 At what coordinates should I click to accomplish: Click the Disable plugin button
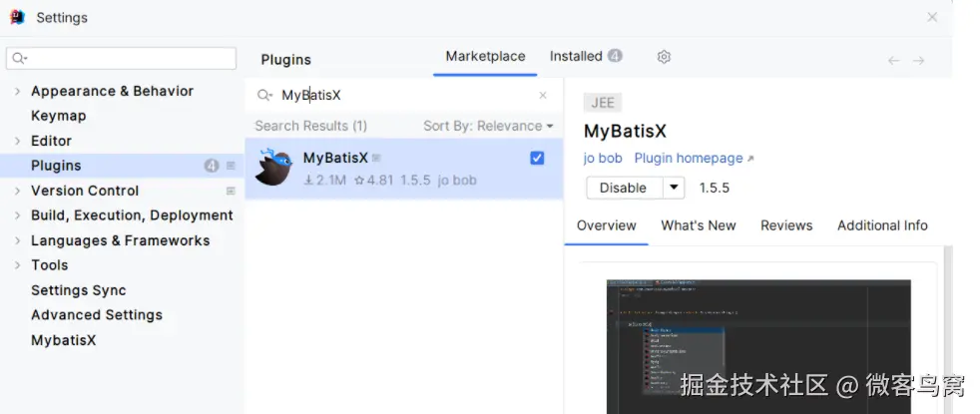[x=625, y=188]
